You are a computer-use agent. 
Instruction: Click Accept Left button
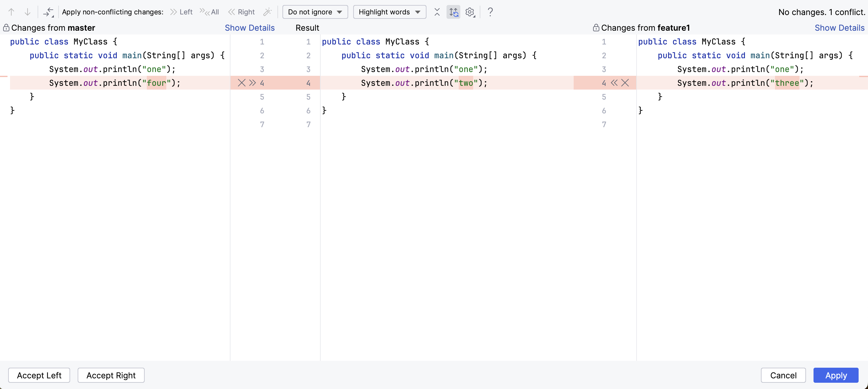pyautogui.click(x=39, y=375)
